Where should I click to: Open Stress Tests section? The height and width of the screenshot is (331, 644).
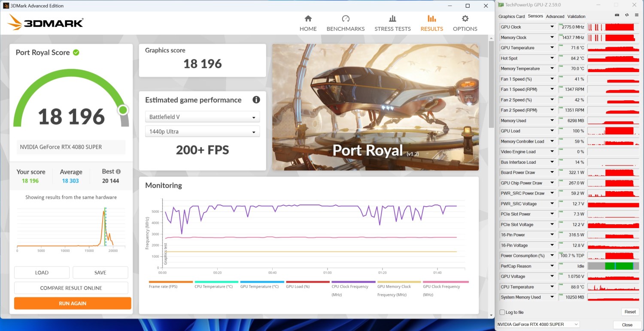click(x=392, y=23)
